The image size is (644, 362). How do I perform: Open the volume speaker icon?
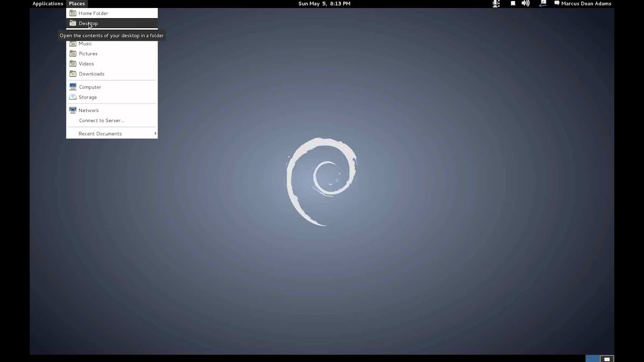pos(526,4)
